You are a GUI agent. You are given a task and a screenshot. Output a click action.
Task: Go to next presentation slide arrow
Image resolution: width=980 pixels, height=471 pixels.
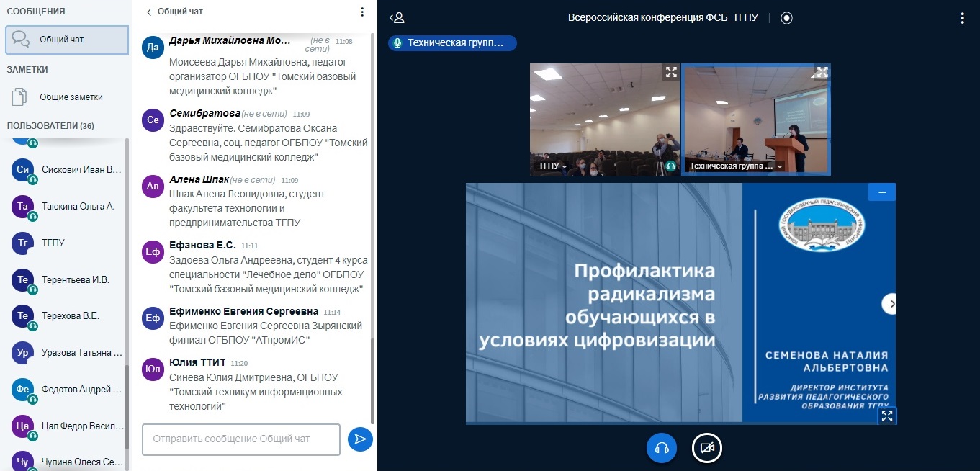pos(891,304)
